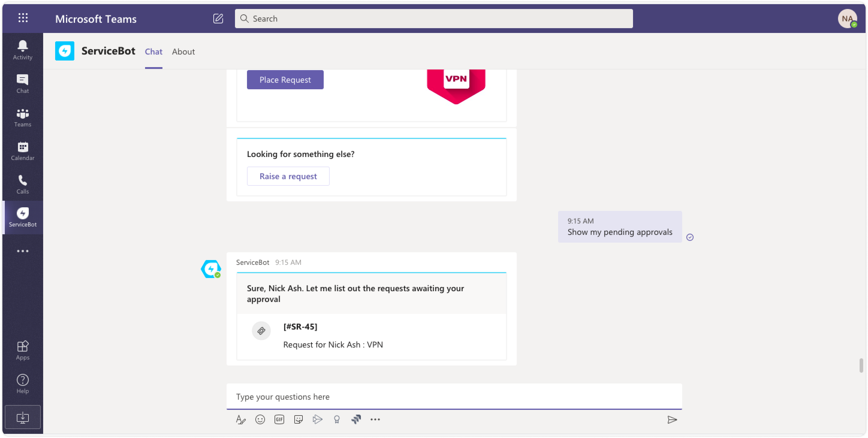
Task: Expand more messaging options ellipsis
Action: [375, 419]
